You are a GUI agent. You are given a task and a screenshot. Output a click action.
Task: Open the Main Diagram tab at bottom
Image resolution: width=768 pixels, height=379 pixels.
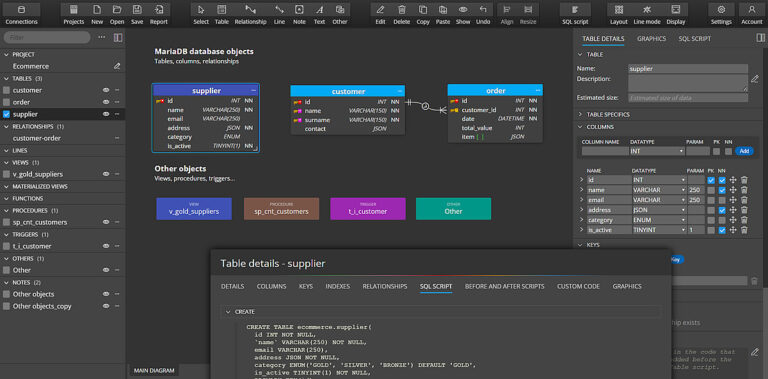[154, 371]
